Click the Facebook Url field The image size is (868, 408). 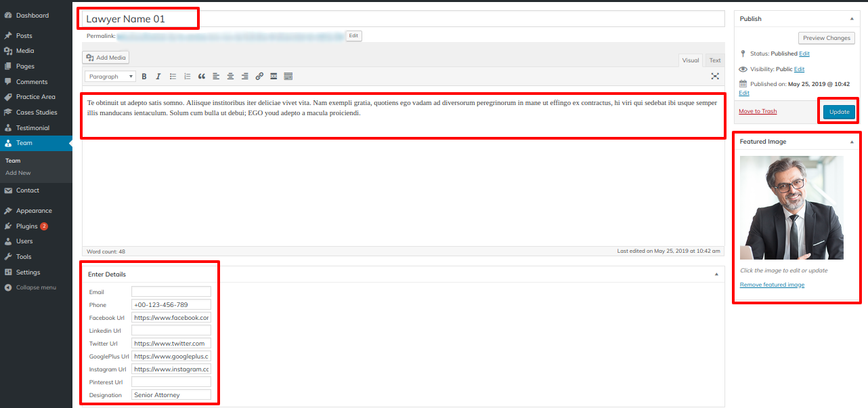[x=171, y=318]
